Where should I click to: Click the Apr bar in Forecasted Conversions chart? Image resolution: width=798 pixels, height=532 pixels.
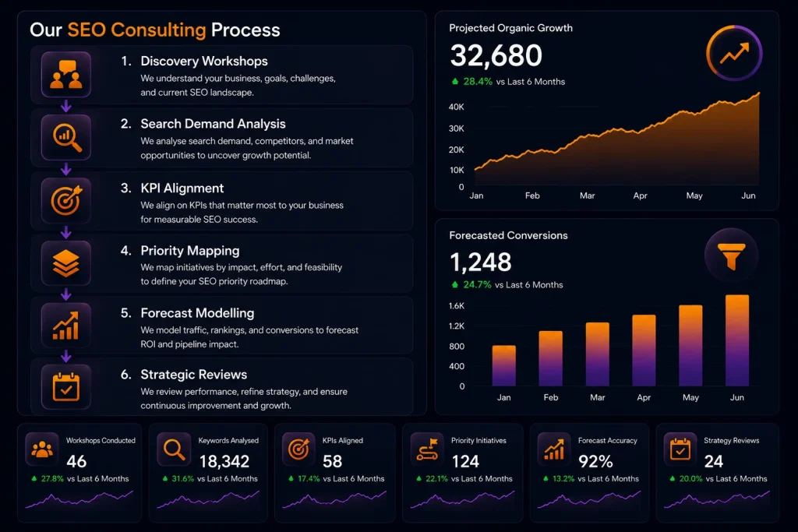[x=644, y=351]
